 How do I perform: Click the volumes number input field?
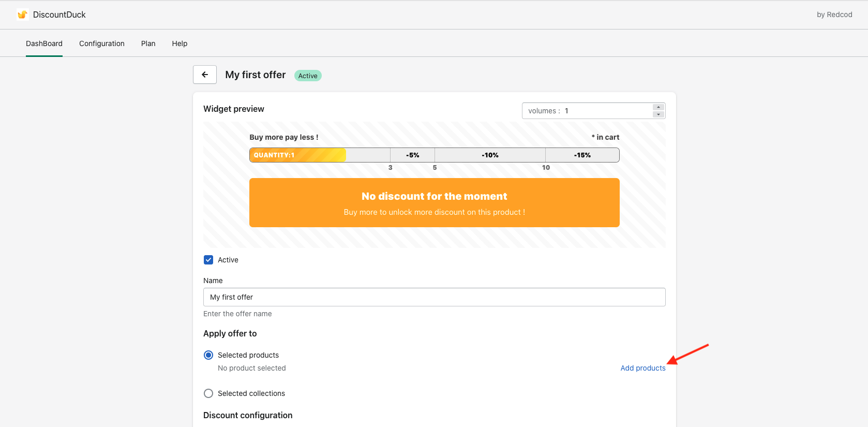point(605,111)
